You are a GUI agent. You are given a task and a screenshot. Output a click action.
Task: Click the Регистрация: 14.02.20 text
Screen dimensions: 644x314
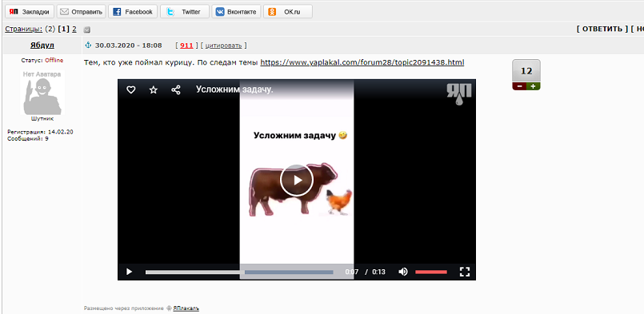pos(40,132)
